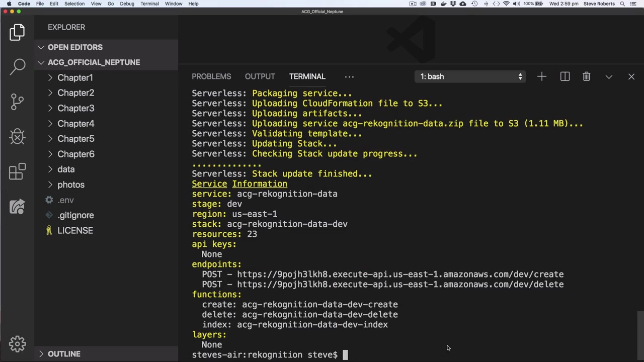Open the Debug view icon

[x=17, y=136]
